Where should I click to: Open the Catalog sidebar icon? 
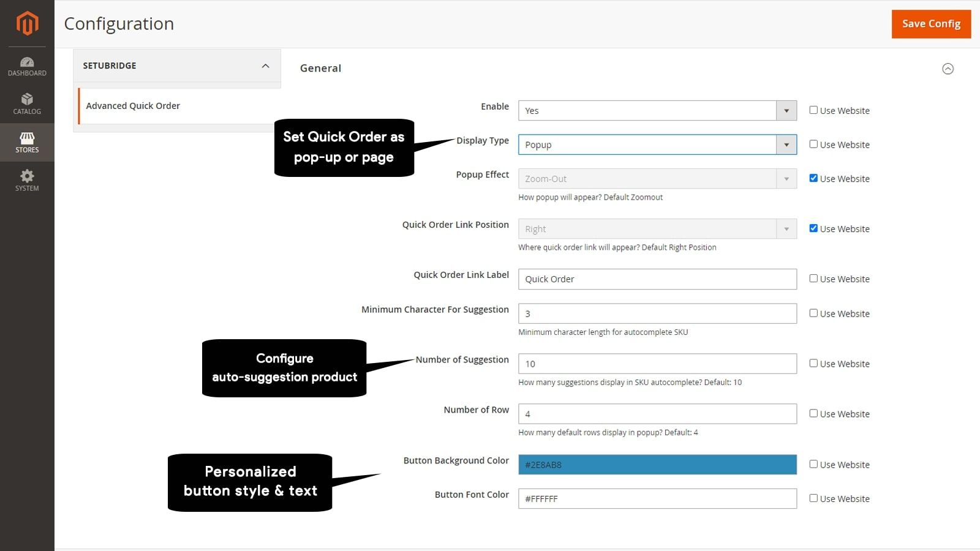point(27,104)
